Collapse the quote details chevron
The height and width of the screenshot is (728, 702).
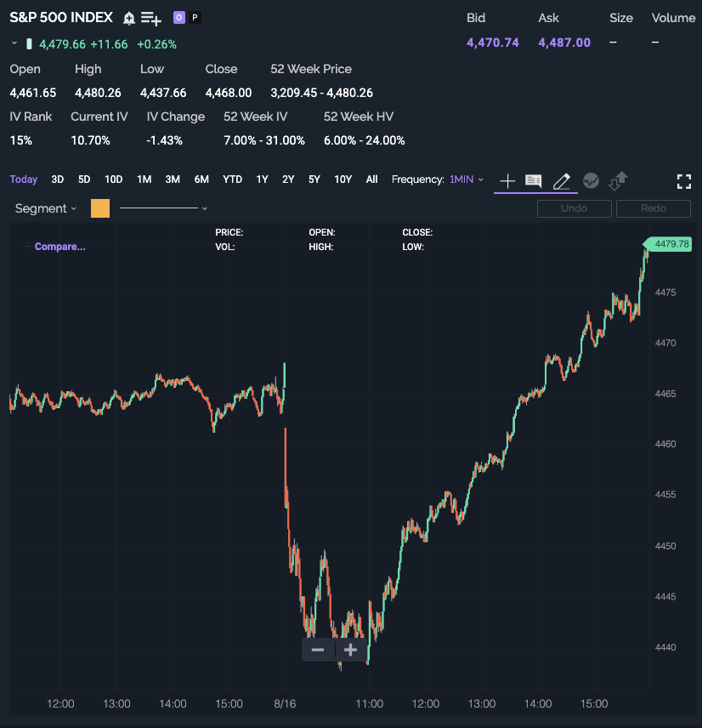tap(14, 43)
